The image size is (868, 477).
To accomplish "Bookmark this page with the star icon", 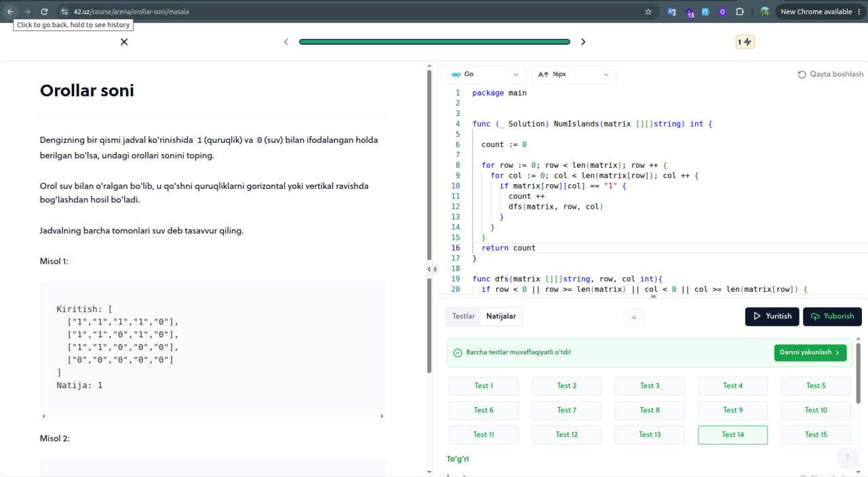I will (648, 12).
